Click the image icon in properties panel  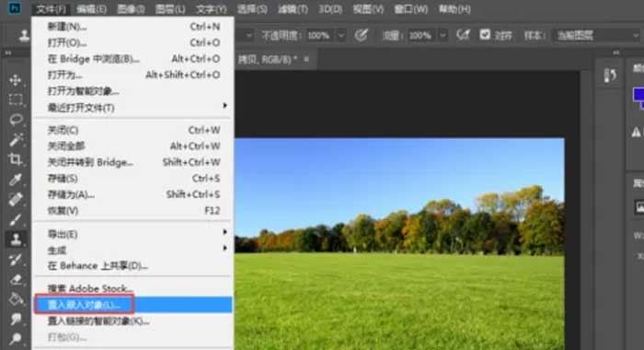click(639, 206)
